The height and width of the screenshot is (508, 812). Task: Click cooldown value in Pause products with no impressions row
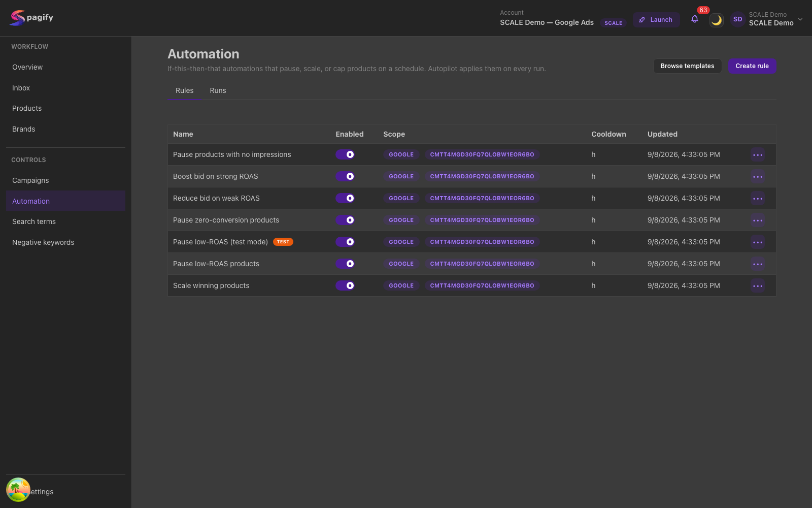[593, 154]
